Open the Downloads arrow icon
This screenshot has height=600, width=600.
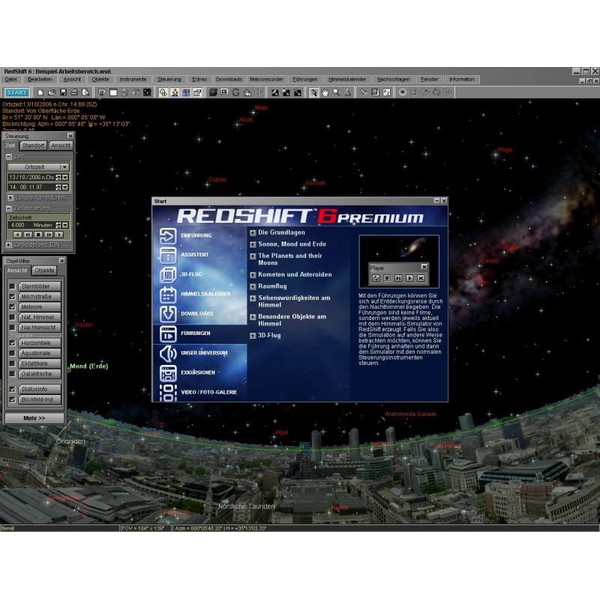coord(168,314)
